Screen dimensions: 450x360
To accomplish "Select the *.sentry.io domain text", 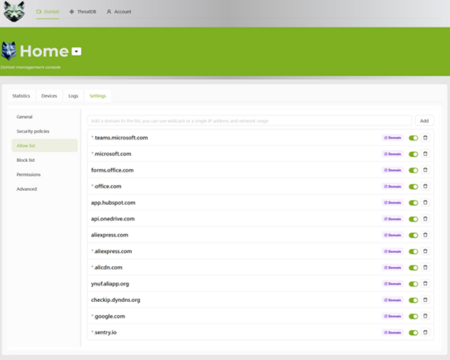I will [x=104, y=333].
